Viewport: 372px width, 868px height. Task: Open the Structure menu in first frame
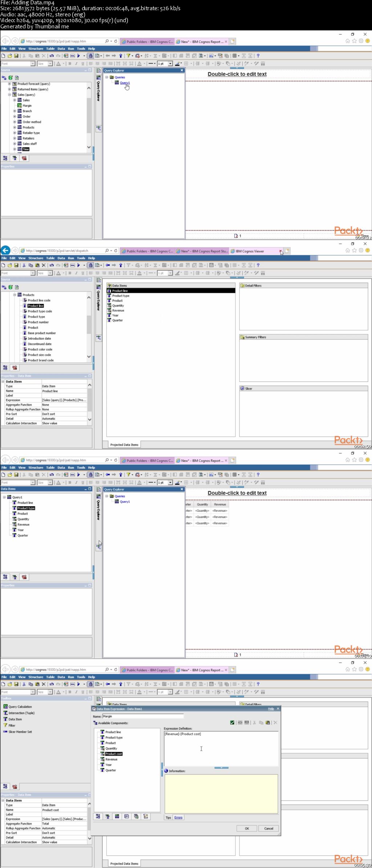tap(36, 48)
